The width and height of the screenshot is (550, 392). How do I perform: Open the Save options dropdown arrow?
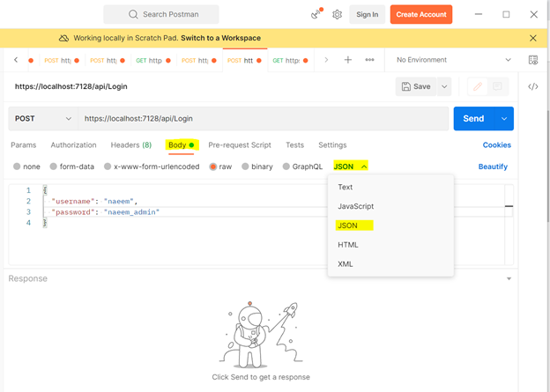[x=444, y=86]
